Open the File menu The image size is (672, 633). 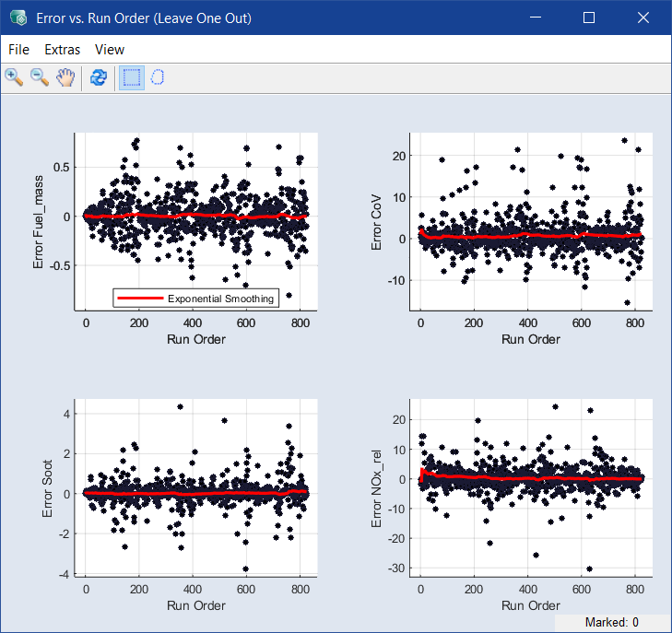coord(18,50)
